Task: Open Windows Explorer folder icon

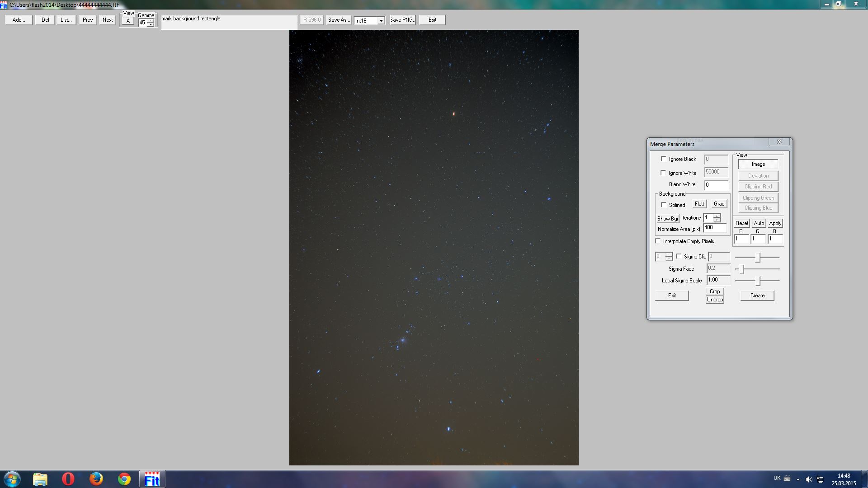Action: (x=40, y=479)
